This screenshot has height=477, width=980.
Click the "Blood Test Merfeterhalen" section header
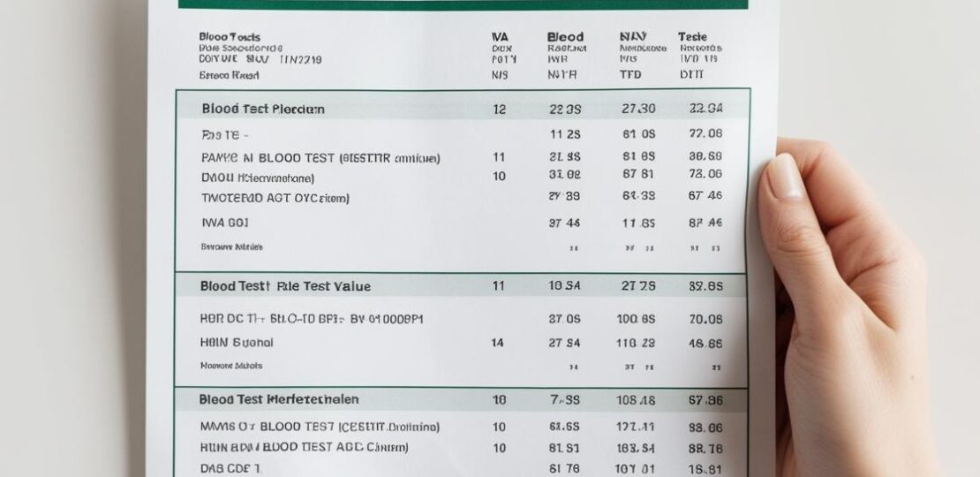pos(279,399)
